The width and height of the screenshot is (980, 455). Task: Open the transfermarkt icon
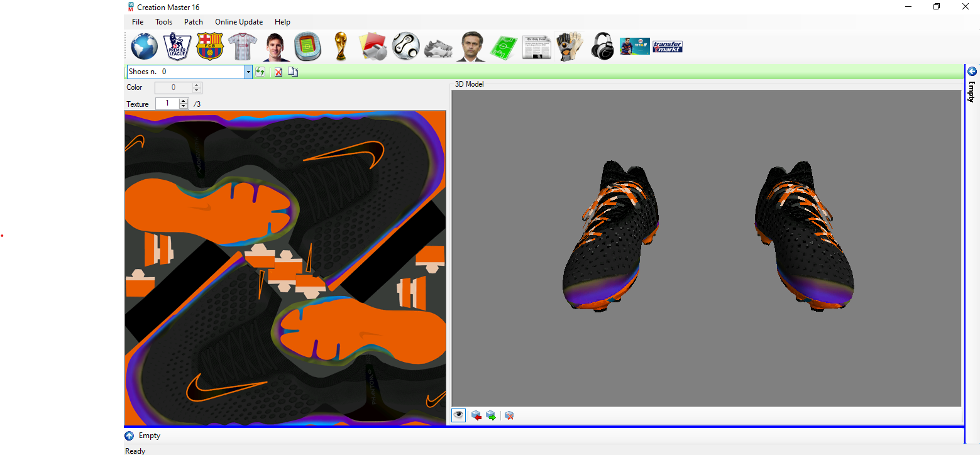click(668, 47)
